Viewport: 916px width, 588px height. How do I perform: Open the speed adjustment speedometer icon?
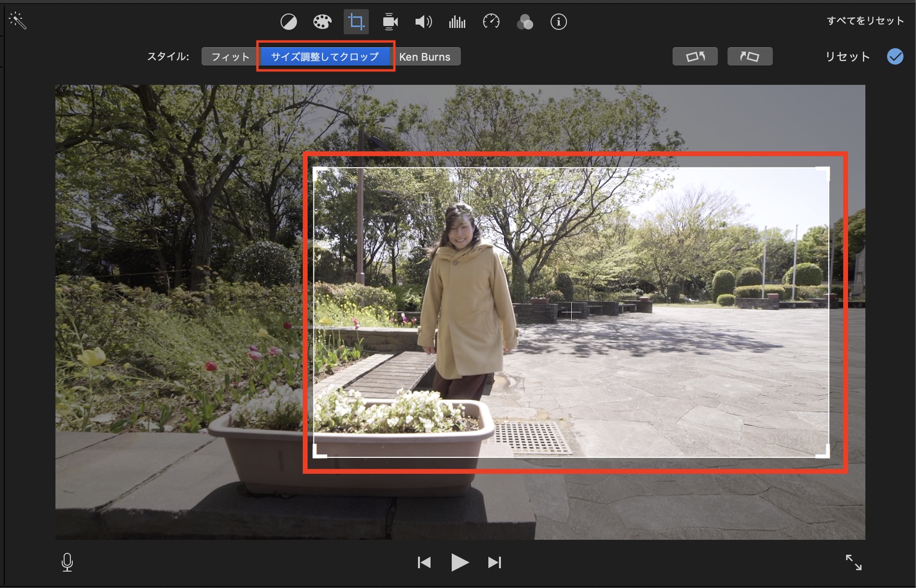click(491, 22)
